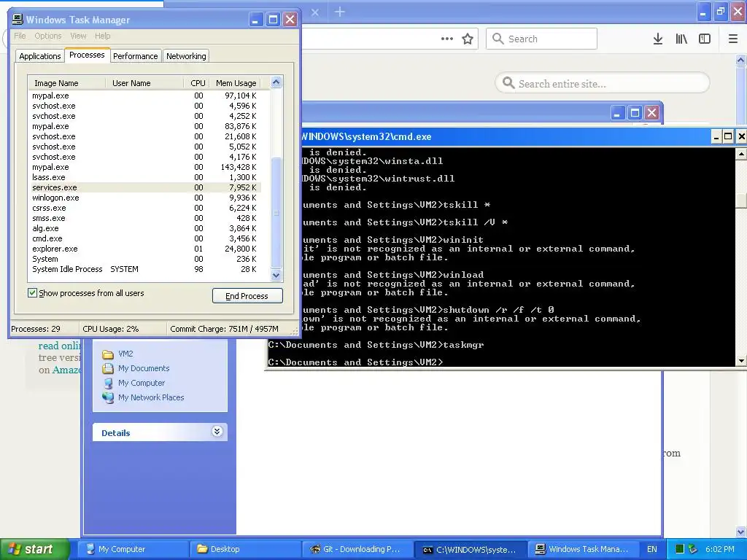
Task: Select csrss.exe process row
Action: pos(144,208)
